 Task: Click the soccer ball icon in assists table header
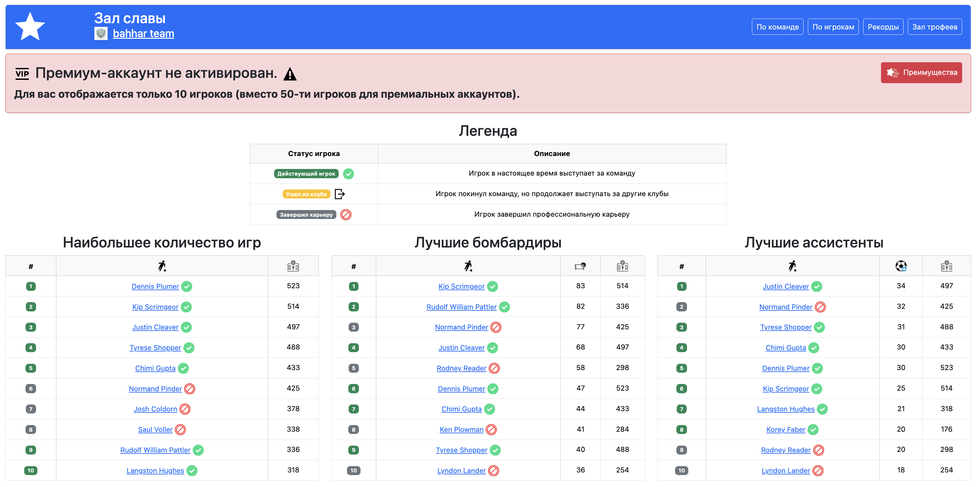point(901,266)
